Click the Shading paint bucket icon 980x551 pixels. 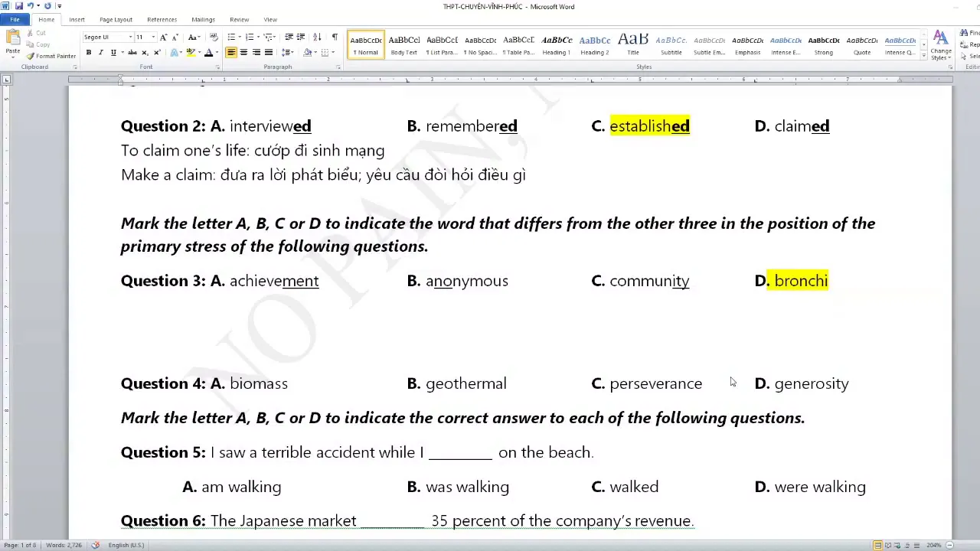point(307,52)
